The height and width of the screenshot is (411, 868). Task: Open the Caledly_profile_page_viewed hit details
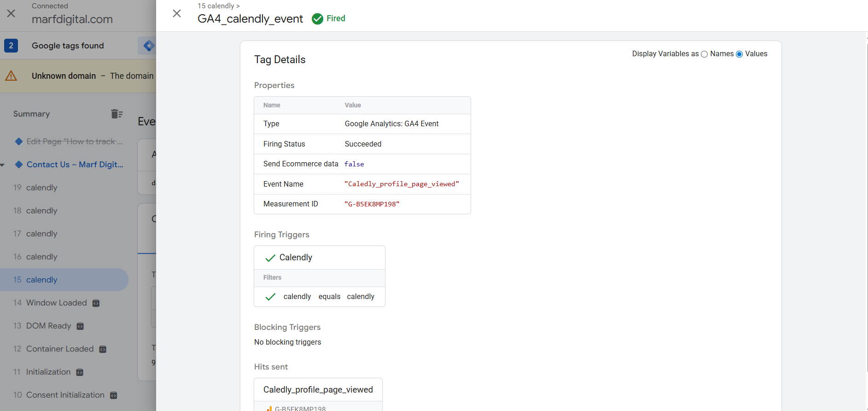click(318, 390)
